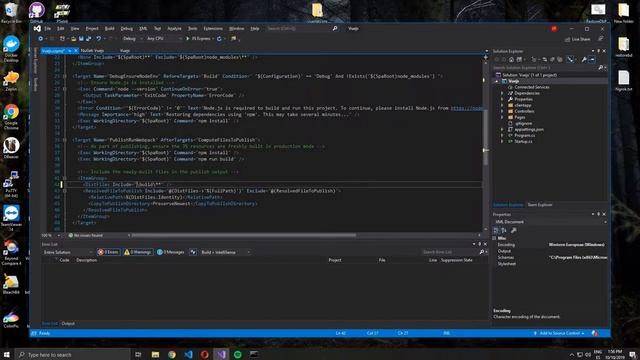Select Connected Services in Solution Explorer
The height and width of the screenshot is (360, 640).
pos(531,87)
